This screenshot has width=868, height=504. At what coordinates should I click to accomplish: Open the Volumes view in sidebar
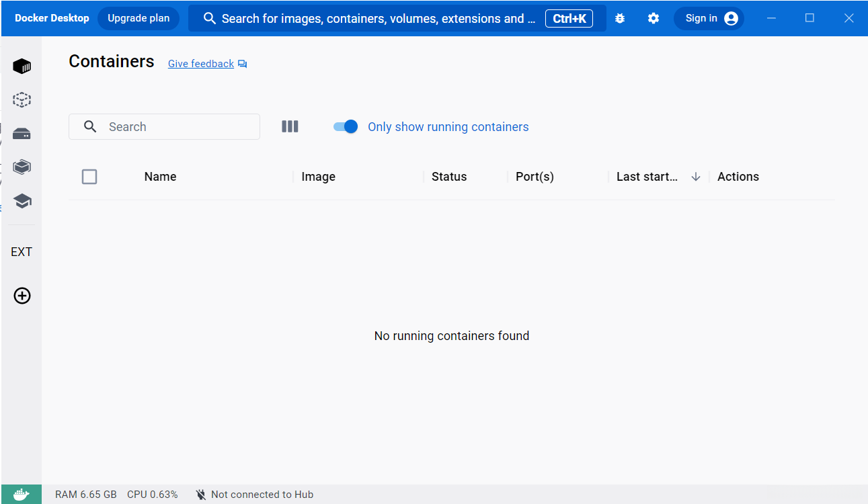tap(22, 134)
